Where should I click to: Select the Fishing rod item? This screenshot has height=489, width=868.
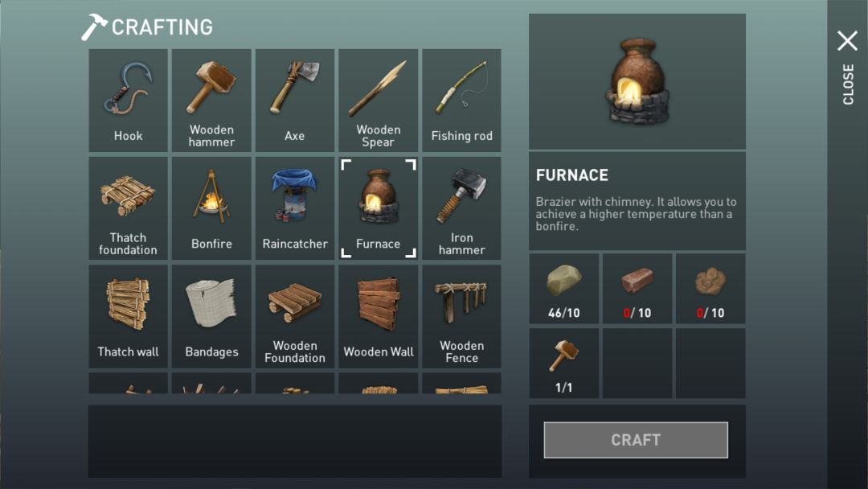click(x=461, y=101)
